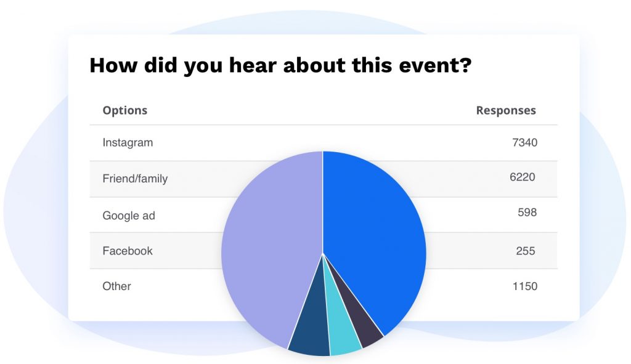Click the 6220 response count
The image size is (631, 364).
click(523, 177)
